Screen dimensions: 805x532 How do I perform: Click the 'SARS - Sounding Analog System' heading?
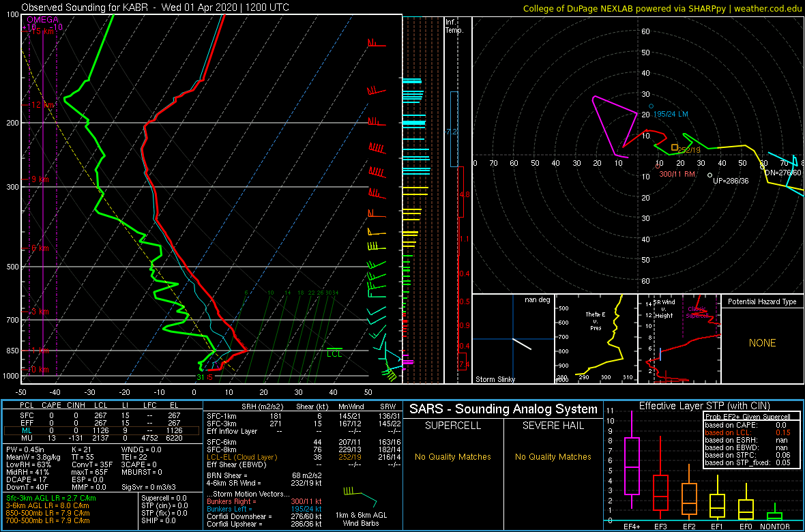pyautogui.click(x=503, y=410)
